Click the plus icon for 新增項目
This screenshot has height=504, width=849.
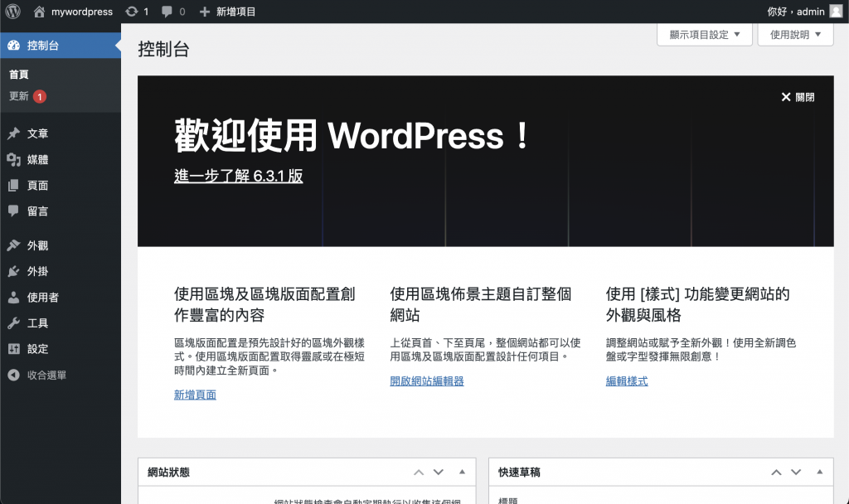coord(204,12)
